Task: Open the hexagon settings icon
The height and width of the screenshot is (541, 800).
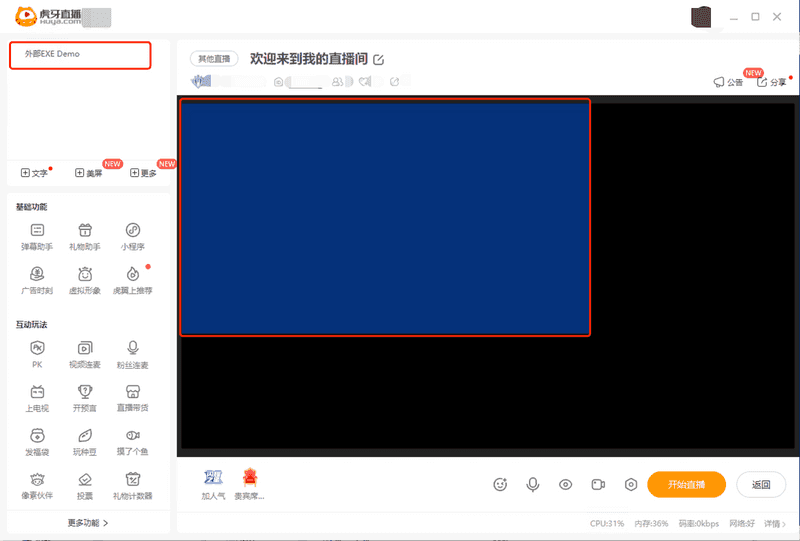Action: 631,484
